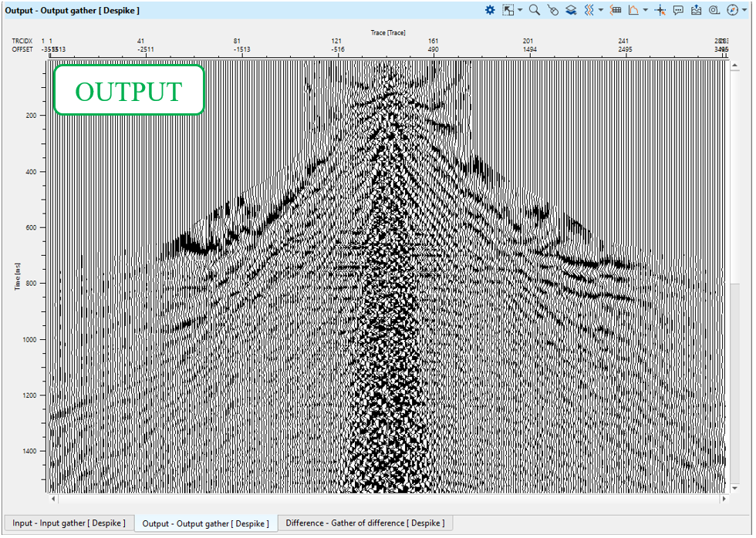The image size is (756, 538).
Task: Click the wiggle trace display icon
Action: click(589, 10)
